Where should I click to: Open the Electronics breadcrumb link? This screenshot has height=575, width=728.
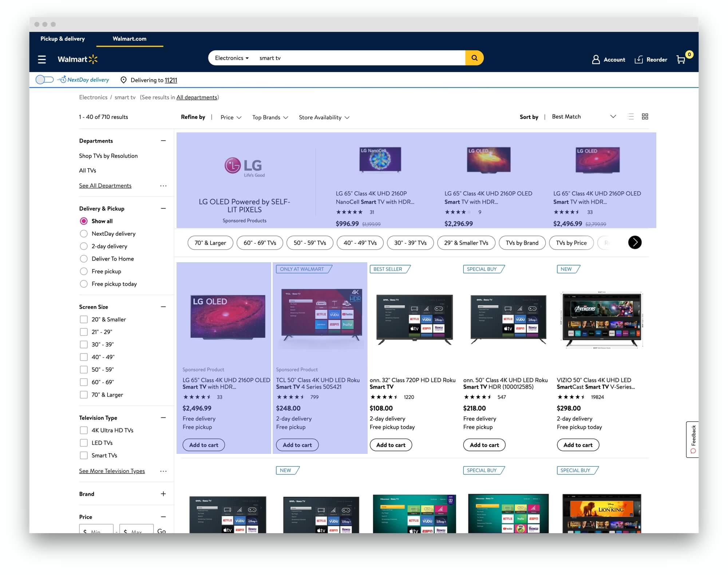(93, 97)
